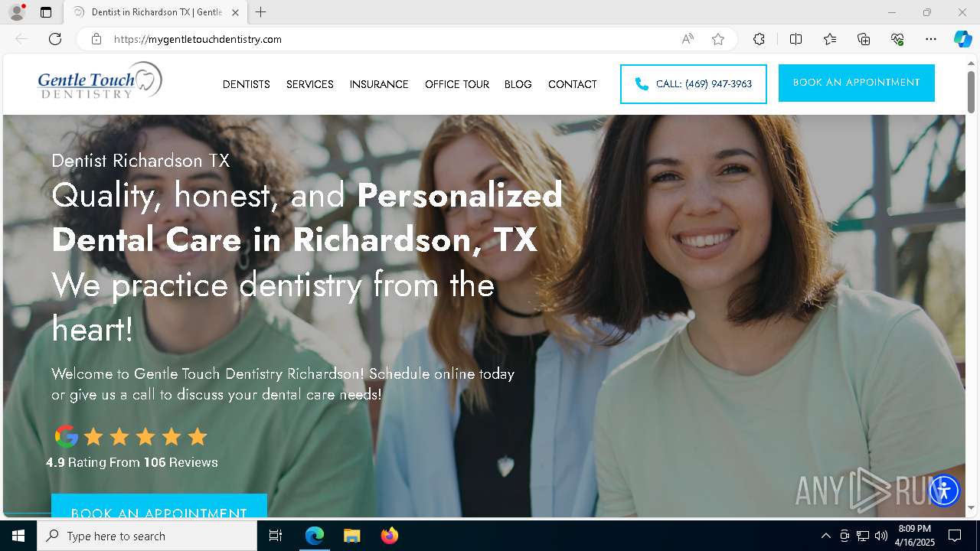Toggle split screen view
This screenshot has width=980, height=551.
[795, 39]
